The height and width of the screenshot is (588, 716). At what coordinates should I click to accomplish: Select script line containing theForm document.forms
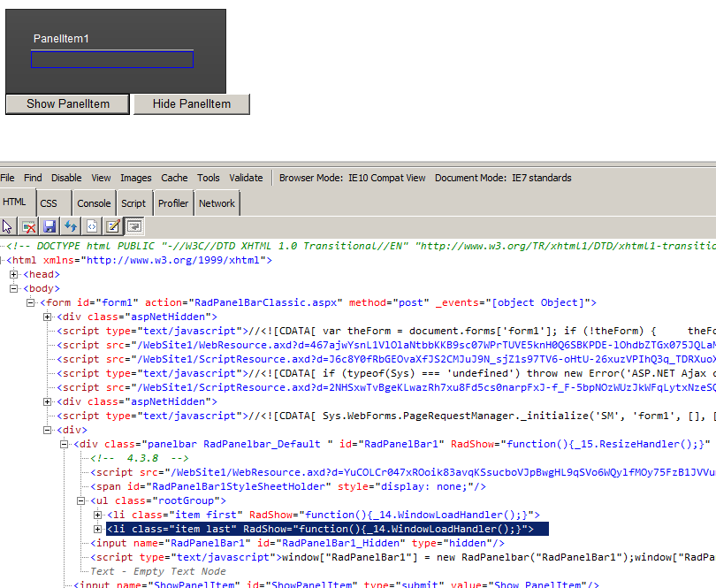(x=386, y=332)
